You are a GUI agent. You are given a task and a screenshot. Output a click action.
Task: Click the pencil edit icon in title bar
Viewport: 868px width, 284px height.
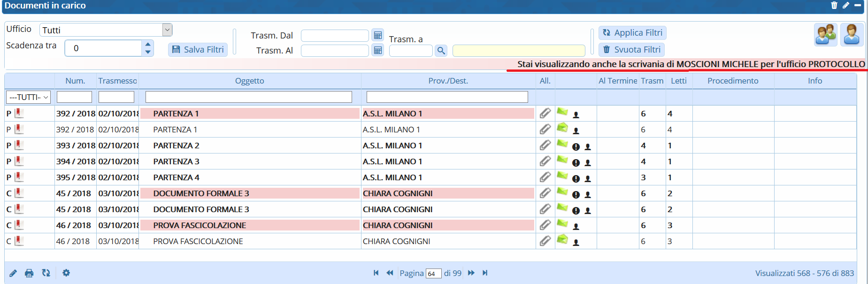[845, 6]
